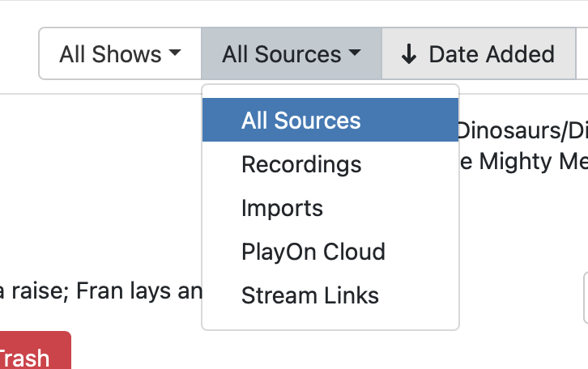The image size is (588, 369).
Task: Filter the list by Recordings
Action: coord(301,164)
